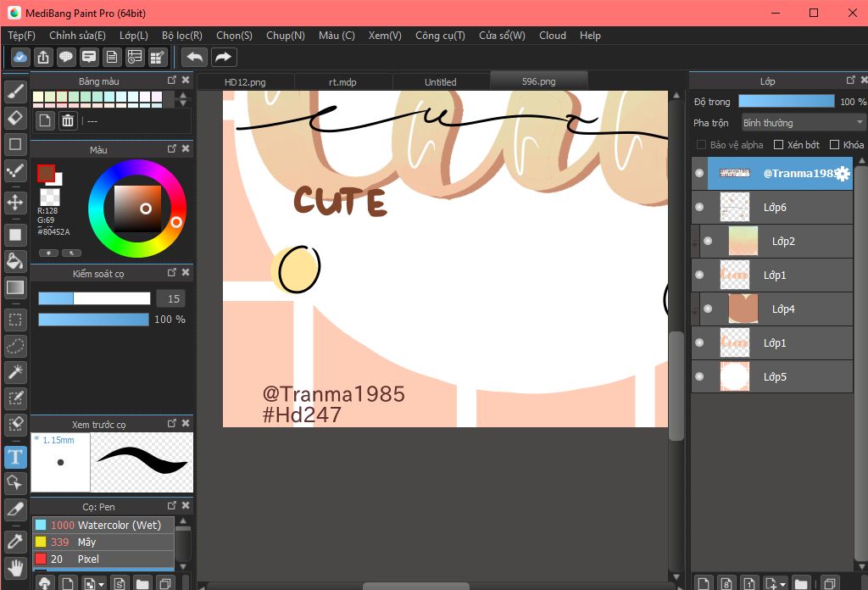868x590 pixels.
Task: Select the Mây brush
Action: 103,542
